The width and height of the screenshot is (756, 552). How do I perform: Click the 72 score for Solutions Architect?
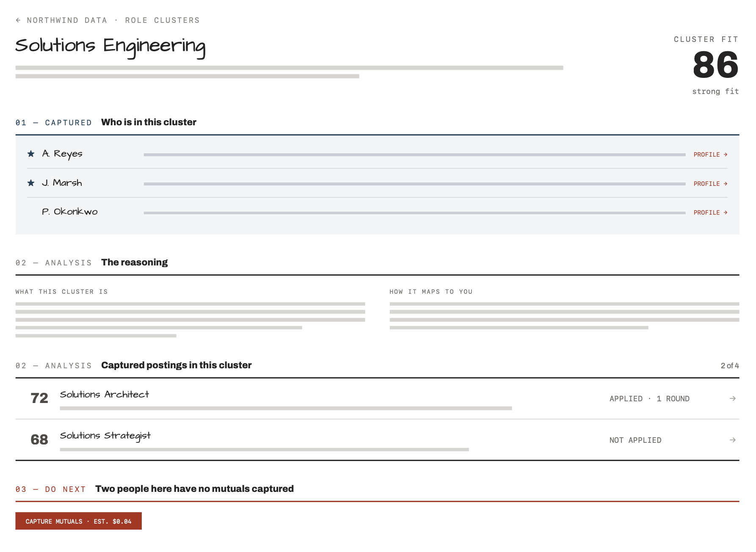coord(39,398)
